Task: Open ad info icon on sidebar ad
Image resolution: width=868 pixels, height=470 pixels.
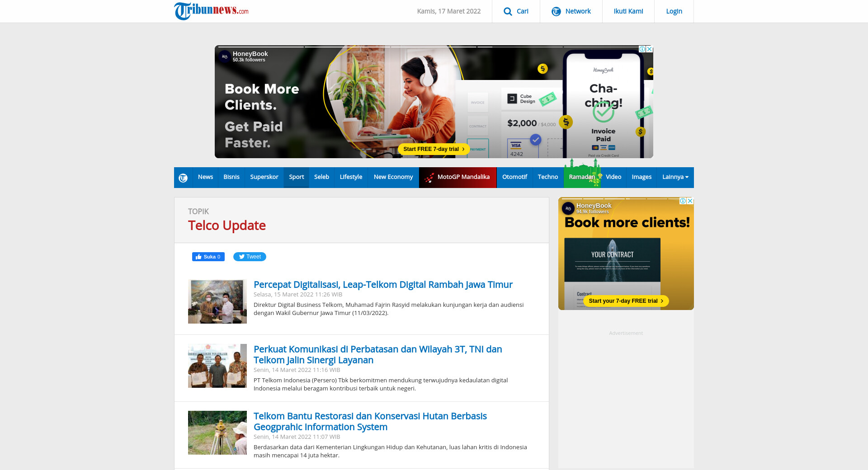Action: (683, 201)
